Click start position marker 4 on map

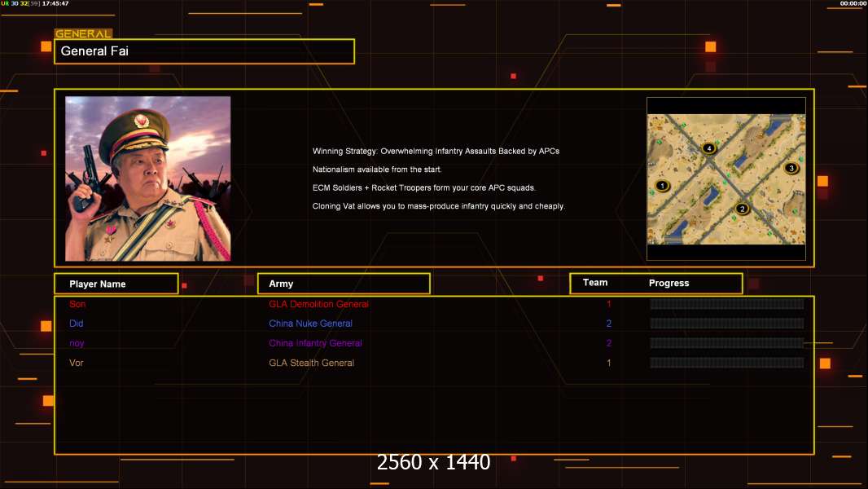tap(708, 148)
